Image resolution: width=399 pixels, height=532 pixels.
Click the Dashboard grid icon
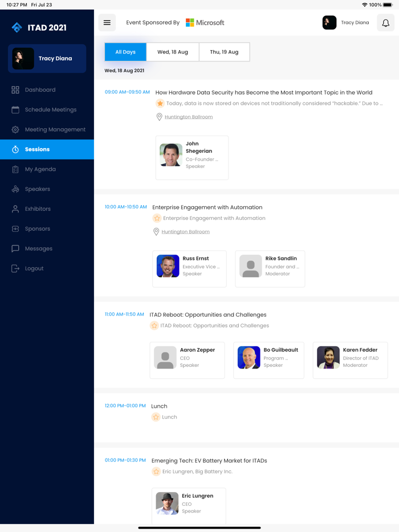point(15,89)
